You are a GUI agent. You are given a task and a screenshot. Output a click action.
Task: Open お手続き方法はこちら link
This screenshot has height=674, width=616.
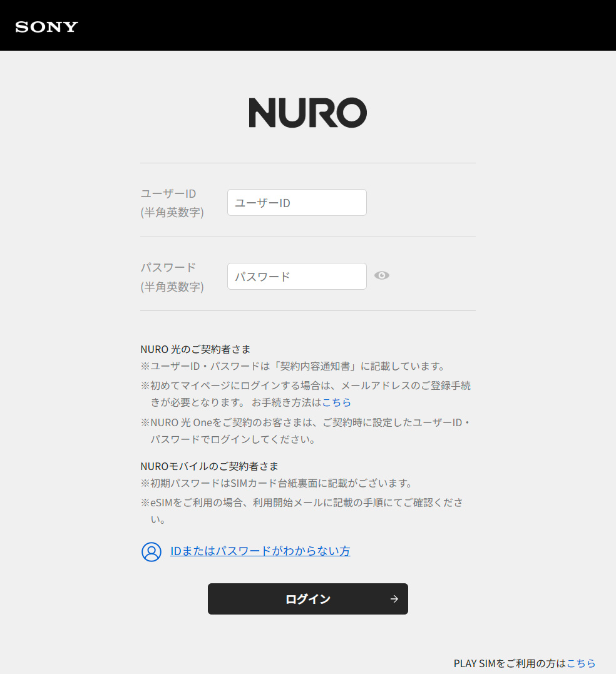[337, 402]
